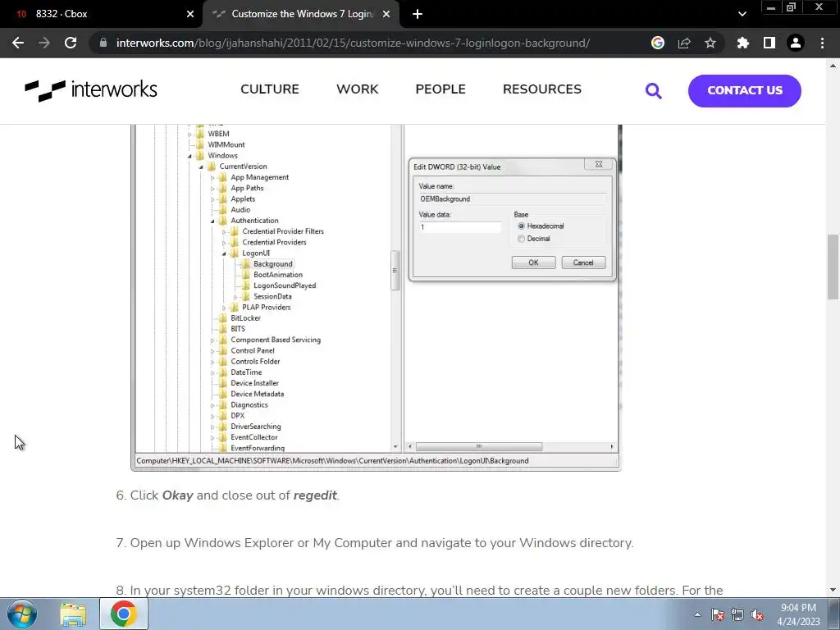Viewport: 840px width, 630px height.
Task: Click the Google icon in the address bar
Action: tap(658, 43)
